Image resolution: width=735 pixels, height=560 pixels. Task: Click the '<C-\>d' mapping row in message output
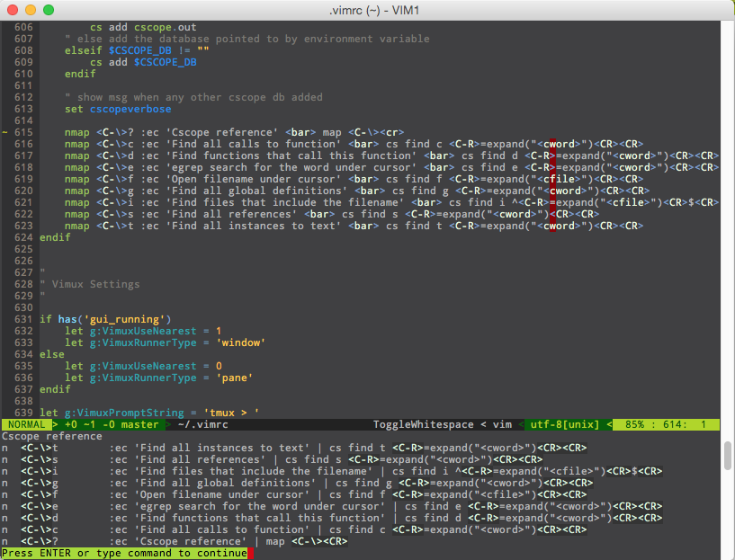point(332,519)
